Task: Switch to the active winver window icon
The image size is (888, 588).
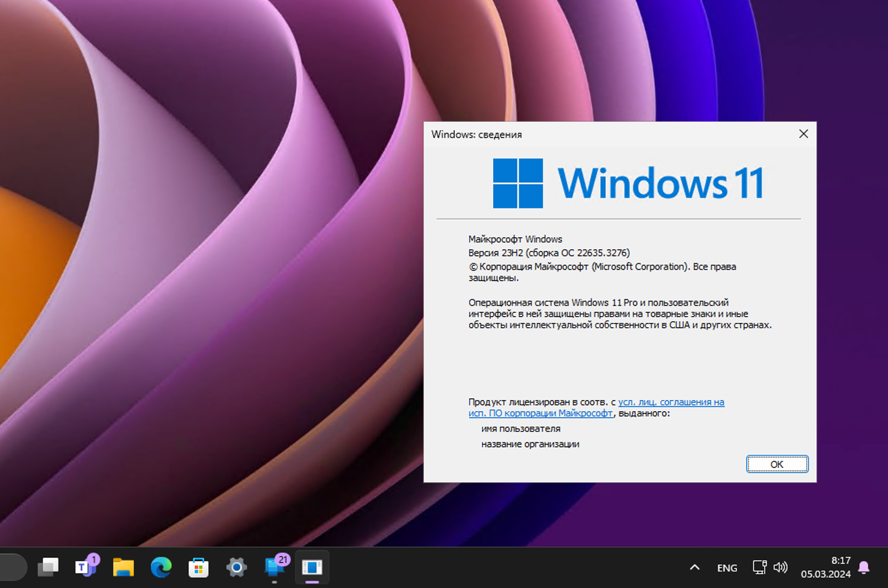Action: [312, 567]
